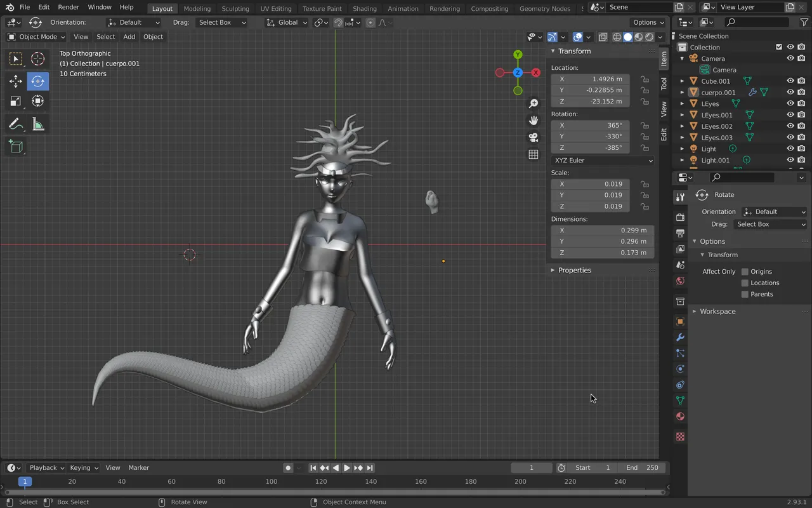This screenshot has width=812, height=508.
Task: Hide Cube.001 in viewport
Action: pos(790,81)
